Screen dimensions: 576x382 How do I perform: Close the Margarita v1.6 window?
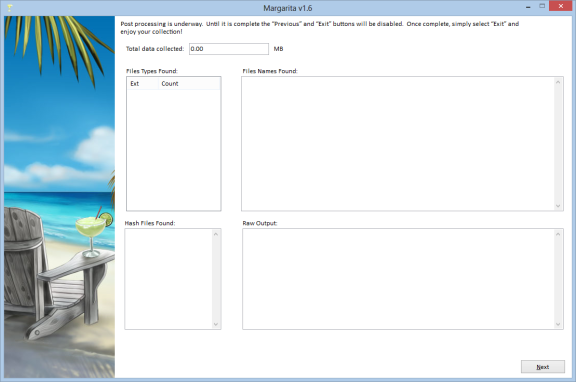561,6
